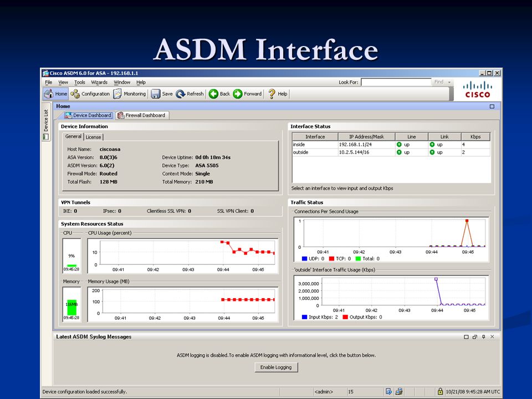The image size is (532, 399).
Task: Click the date and time in status bar
Action: (x=473, y=392)
